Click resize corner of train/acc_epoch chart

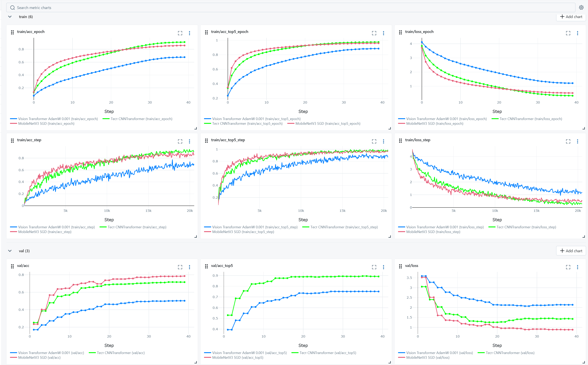point(196,128)
